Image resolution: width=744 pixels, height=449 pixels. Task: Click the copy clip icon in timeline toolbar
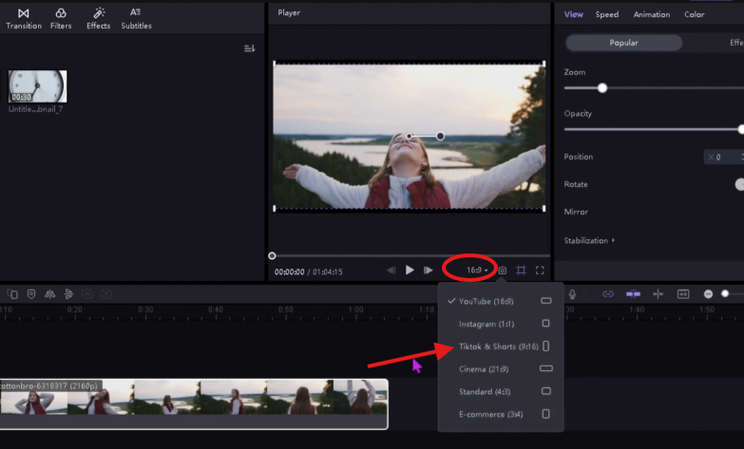coord(12,294)
